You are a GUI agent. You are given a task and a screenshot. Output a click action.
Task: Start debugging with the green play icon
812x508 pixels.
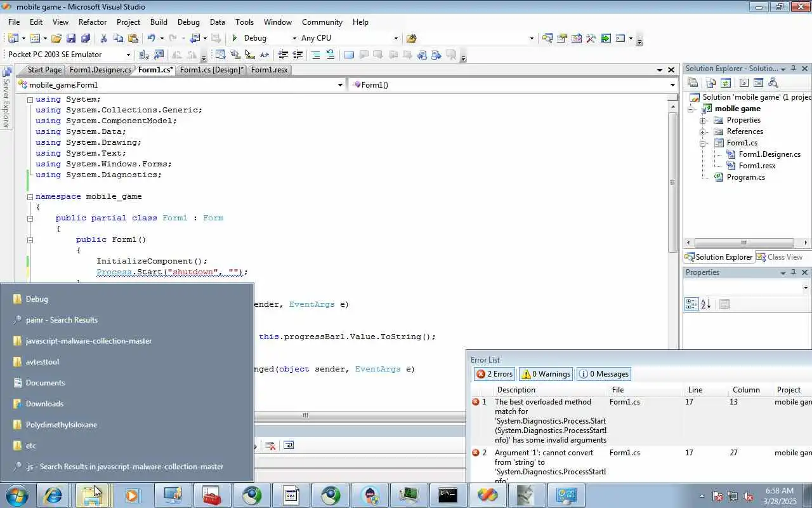235,38
